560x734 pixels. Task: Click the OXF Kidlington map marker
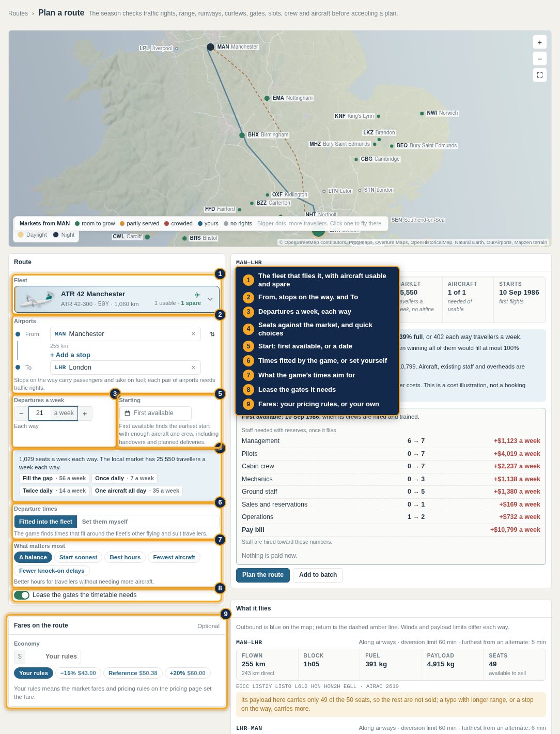click(268, 195)
